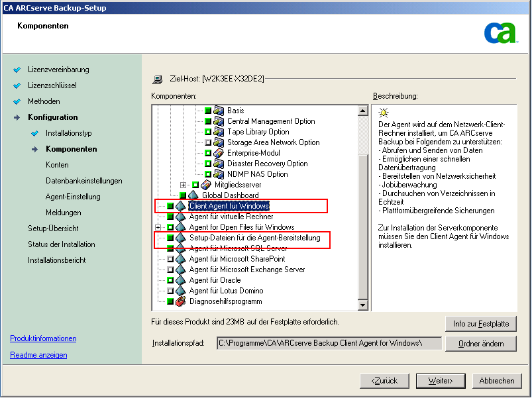This screenshot has height=400, width=532.
Task: Go to Lizenzschlüssel step
Action: click(x=52, y=85)
